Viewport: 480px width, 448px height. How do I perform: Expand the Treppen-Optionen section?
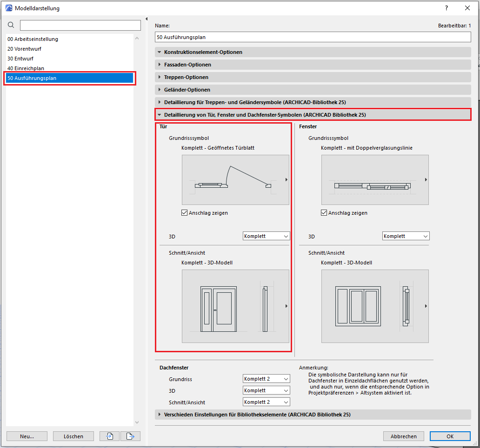(186, 77)
